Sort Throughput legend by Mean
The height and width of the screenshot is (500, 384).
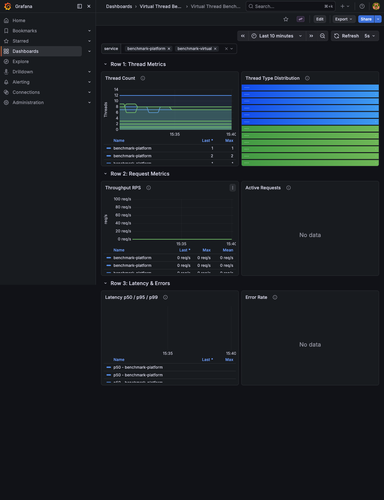228,250
